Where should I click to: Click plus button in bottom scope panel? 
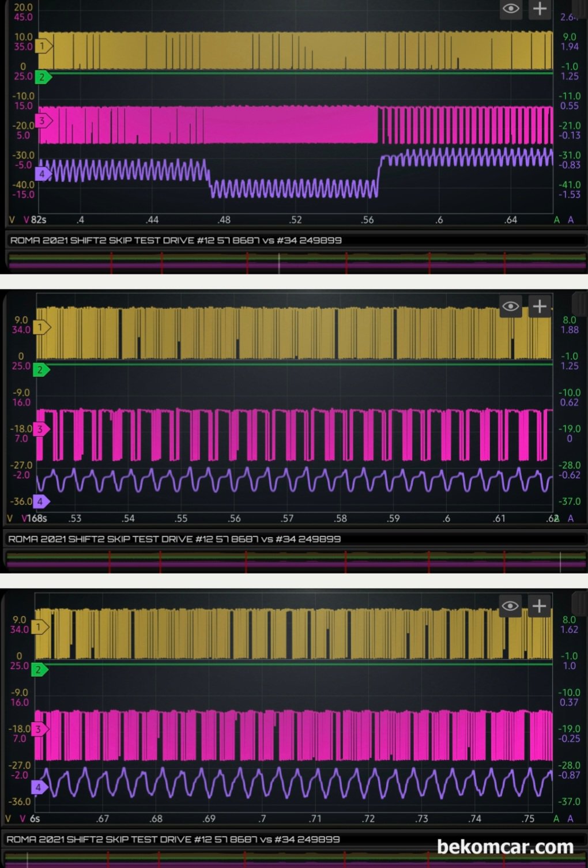(539, 606)
